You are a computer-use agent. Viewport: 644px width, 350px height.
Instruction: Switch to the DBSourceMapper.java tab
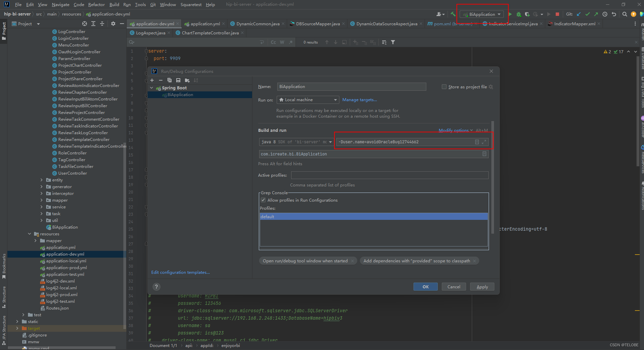pos(317,24)
